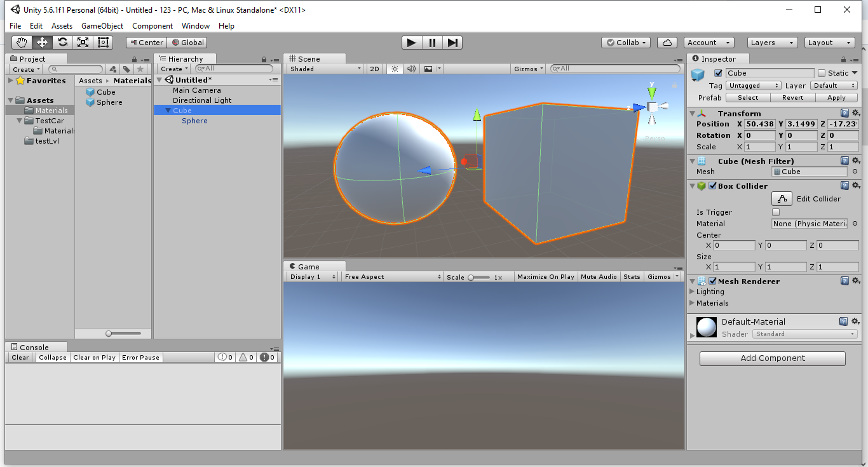This screenshot has width=868, height=467.
Task: Open the Assets menu
Action: (62, 26)
